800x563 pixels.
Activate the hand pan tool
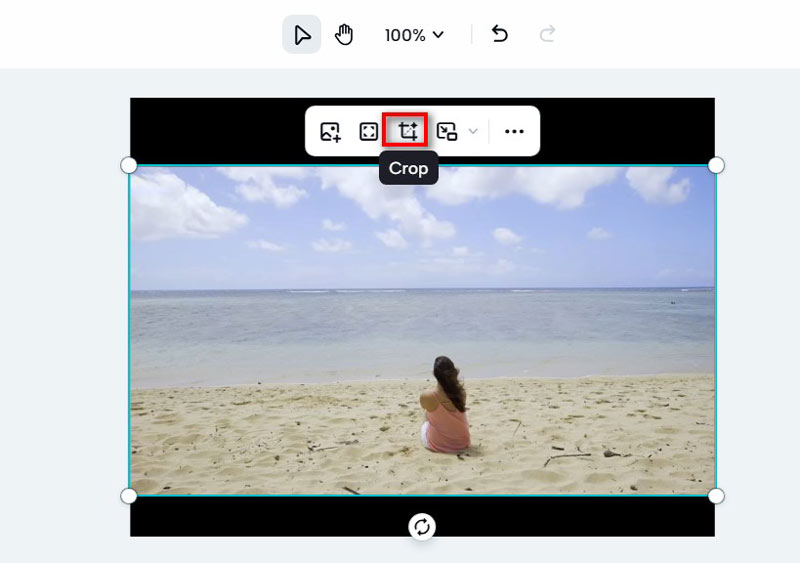point(344,35)
